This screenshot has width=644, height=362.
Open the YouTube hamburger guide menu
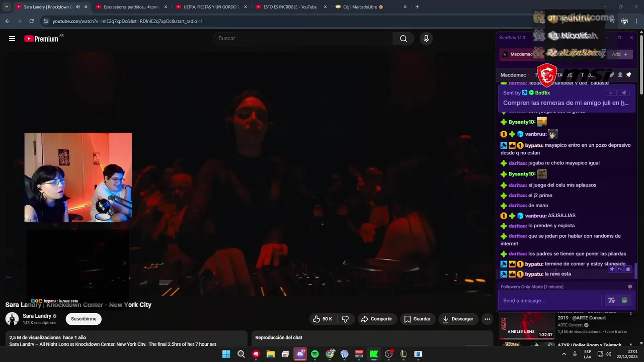coord(12,39)
